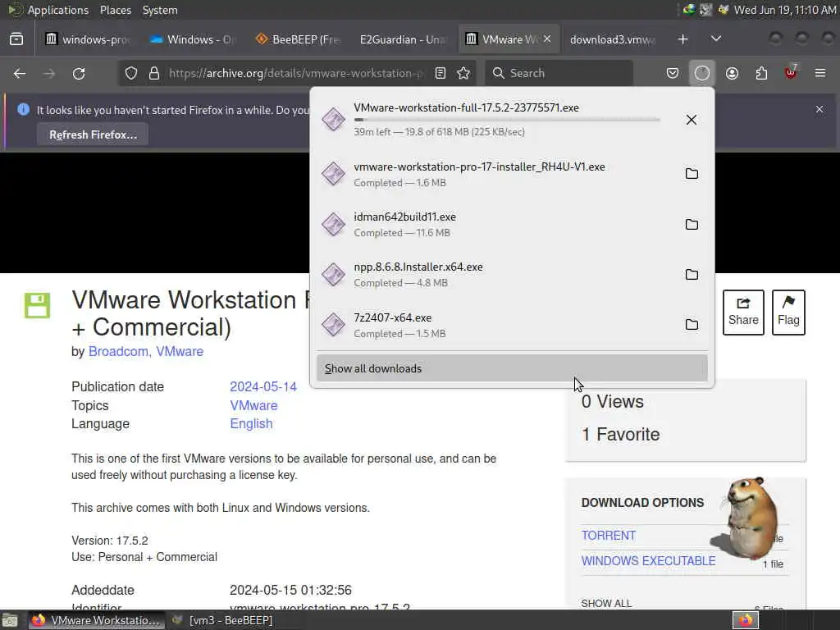Click SHOW ALL download files
The height and width of the screenshot is (630, 840).
pyautogui.click(x=606, y=603)
